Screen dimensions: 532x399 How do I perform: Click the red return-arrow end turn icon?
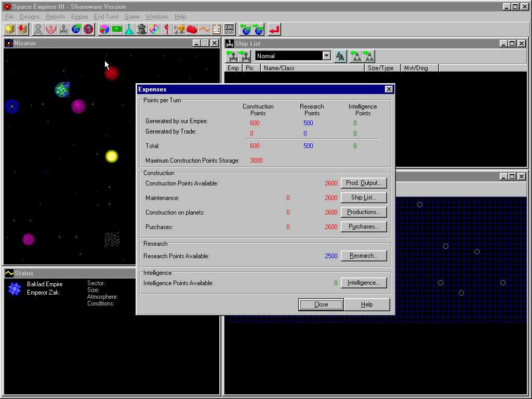(274, 29)
